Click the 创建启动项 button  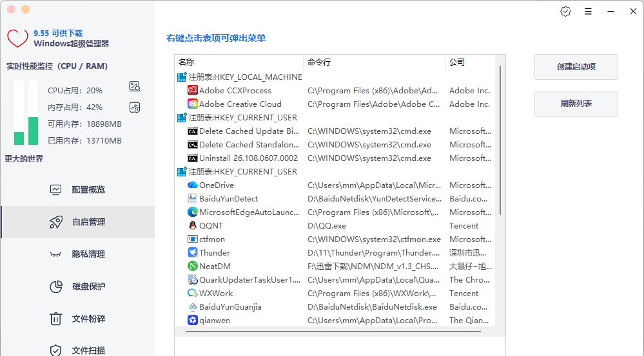(x=576, y=67)
